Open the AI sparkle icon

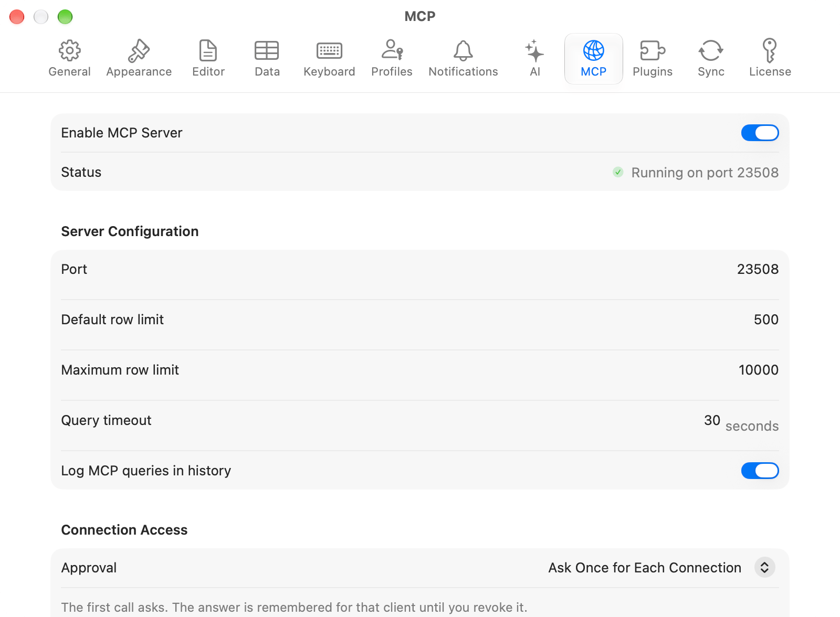(534, 51)
